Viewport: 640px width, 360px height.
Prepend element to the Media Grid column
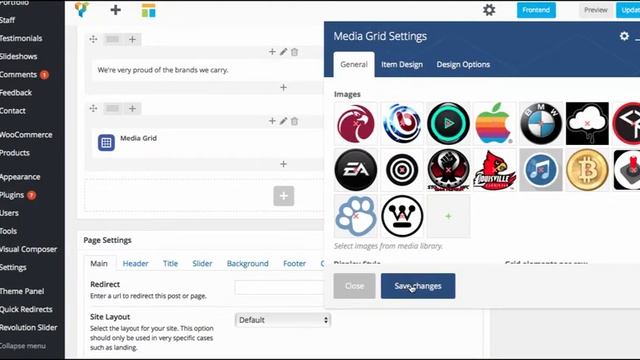click(x=272, y=121)
